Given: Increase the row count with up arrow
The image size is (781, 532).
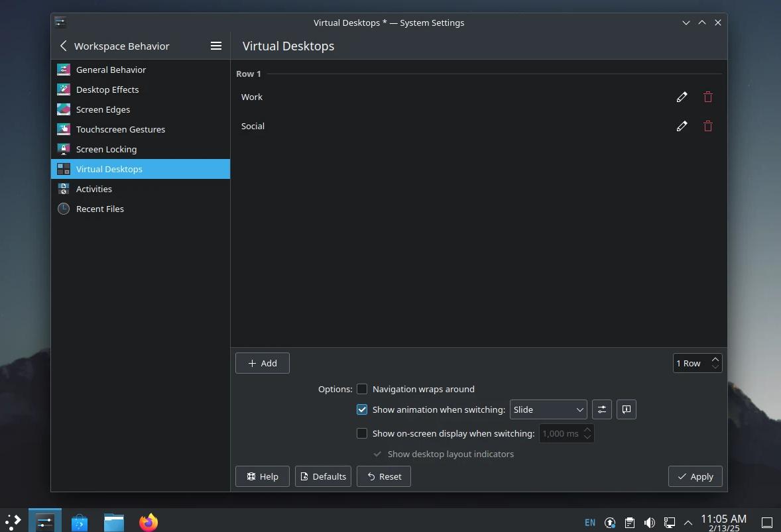Looking at the screenshot, I should [x=715, y=359].
